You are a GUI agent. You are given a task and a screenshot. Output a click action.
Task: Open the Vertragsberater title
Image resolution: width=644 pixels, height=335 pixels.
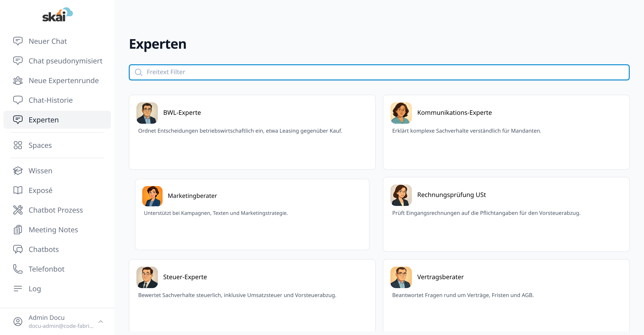440,277
